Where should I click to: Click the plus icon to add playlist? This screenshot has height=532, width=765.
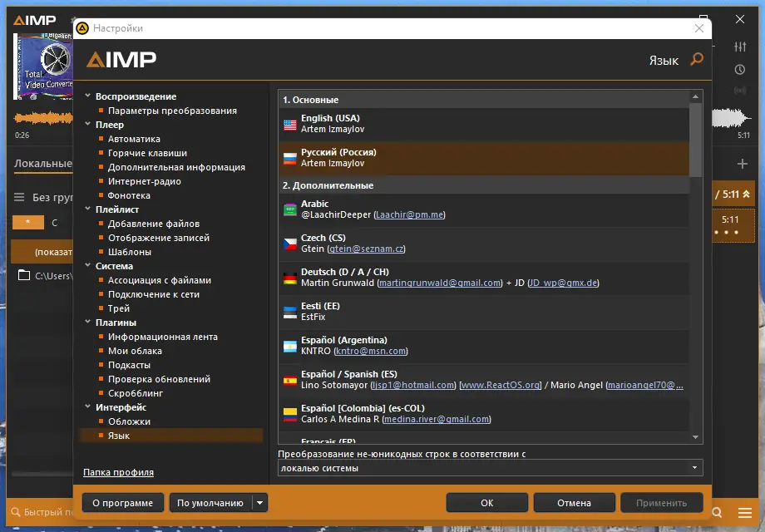coord(742,164)
